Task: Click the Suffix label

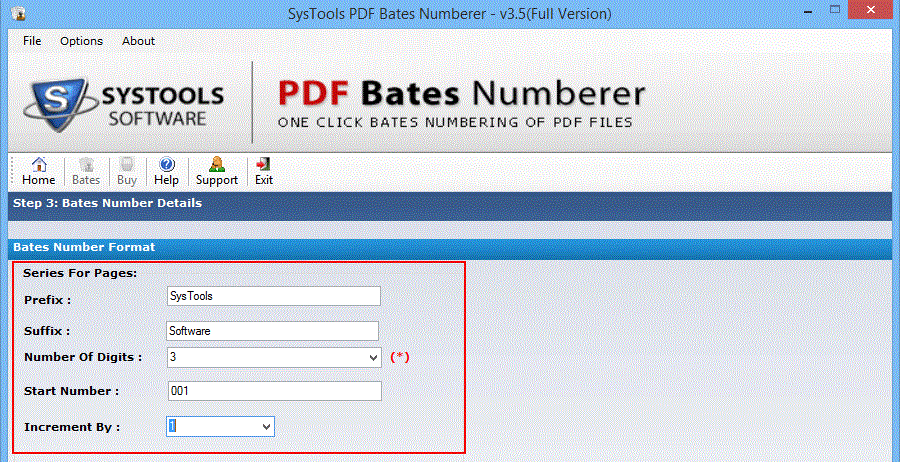Action: tap(47, 331)
